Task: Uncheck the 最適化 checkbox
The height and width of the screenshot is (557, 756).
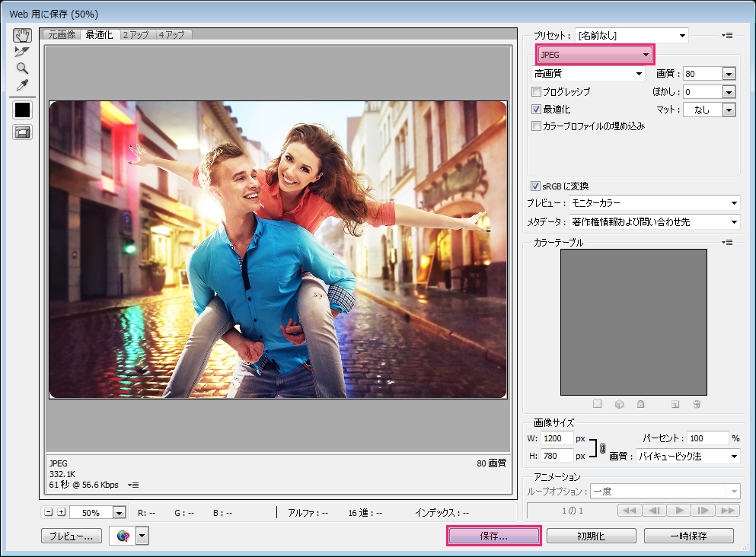Action: tap(537, 110)
